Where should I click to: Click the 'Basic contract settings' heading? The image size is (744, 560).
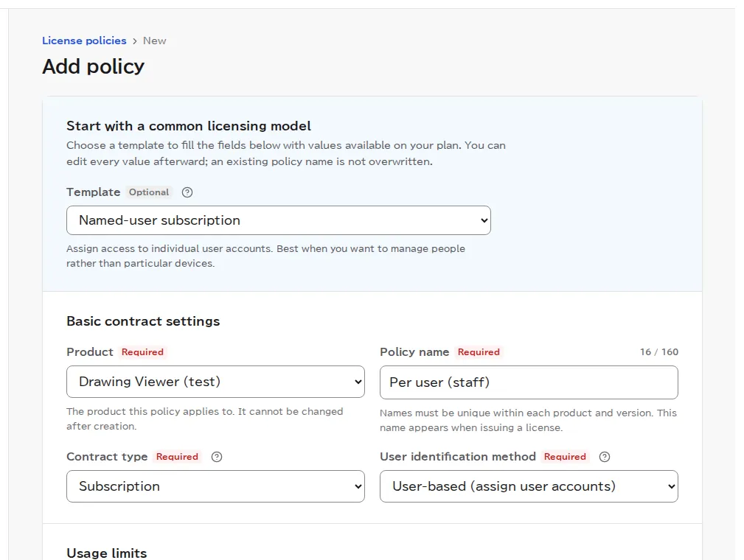(x=143, y=321)
